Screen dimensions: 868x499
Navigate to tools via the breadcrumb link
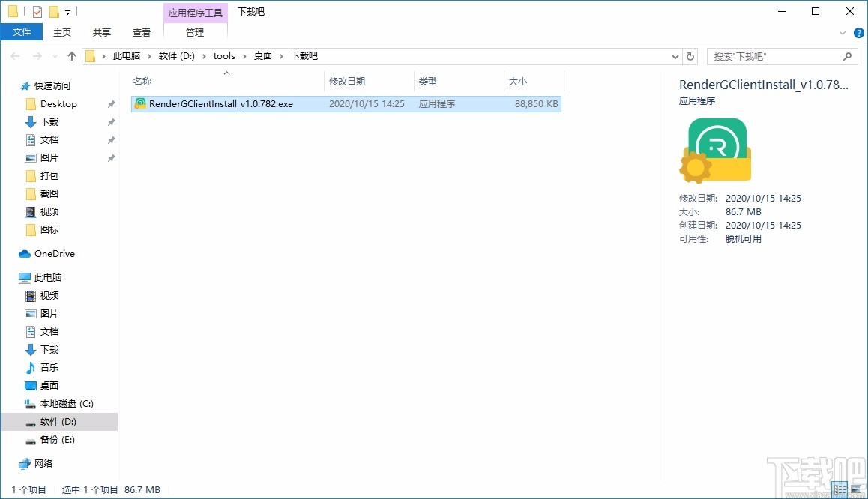tap(224, 55)
